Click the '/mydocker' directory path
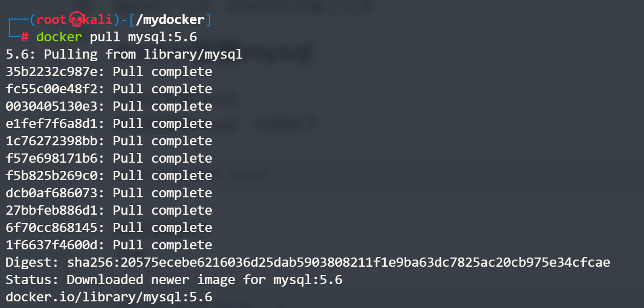Image resolution: width=644 pixels, height=308 pixels. coord(174,20)
